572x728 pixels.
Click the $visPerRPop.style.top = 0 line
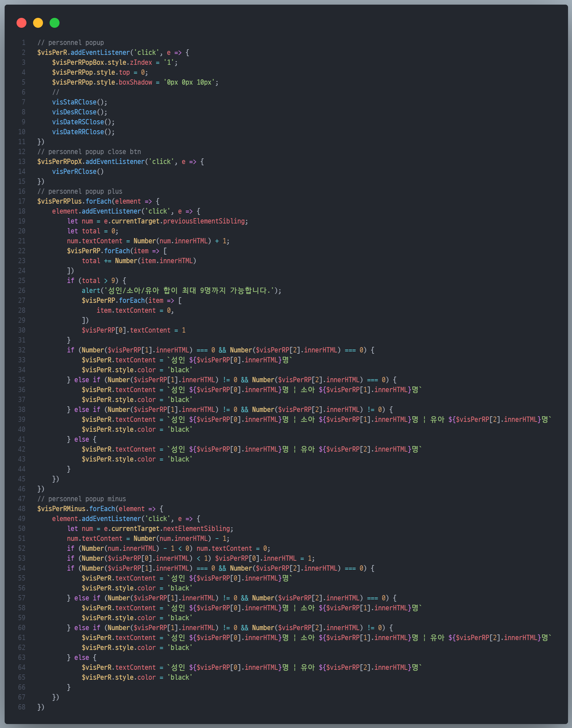pyautogui.click(x=100, y=72)
